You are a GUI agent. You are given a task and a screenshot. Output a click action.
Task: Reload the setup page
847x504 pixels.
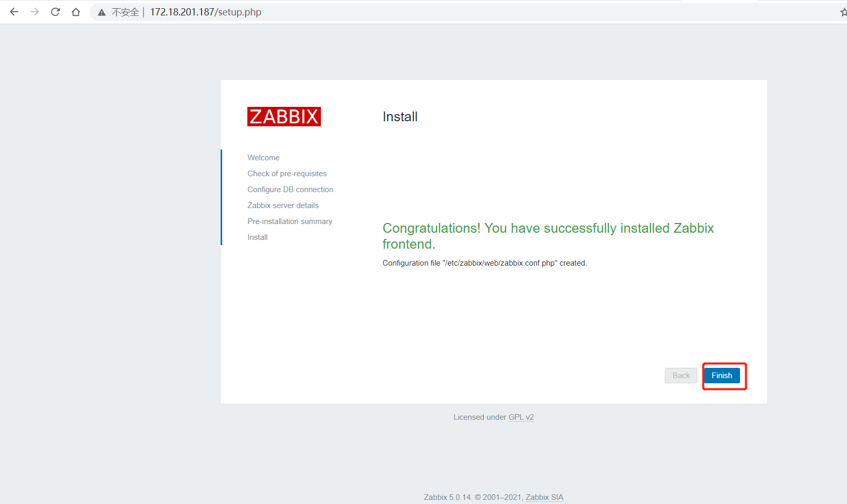tap(56, 12)
